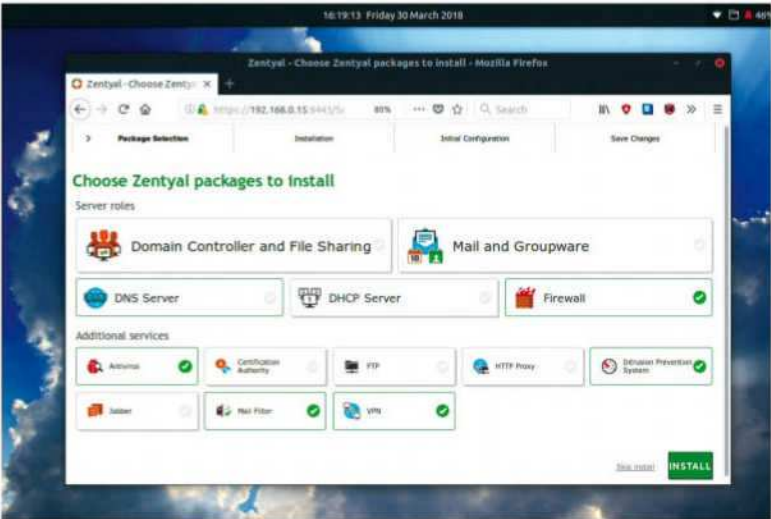
Task: Click the green INSTALL button
Action: 690,465
